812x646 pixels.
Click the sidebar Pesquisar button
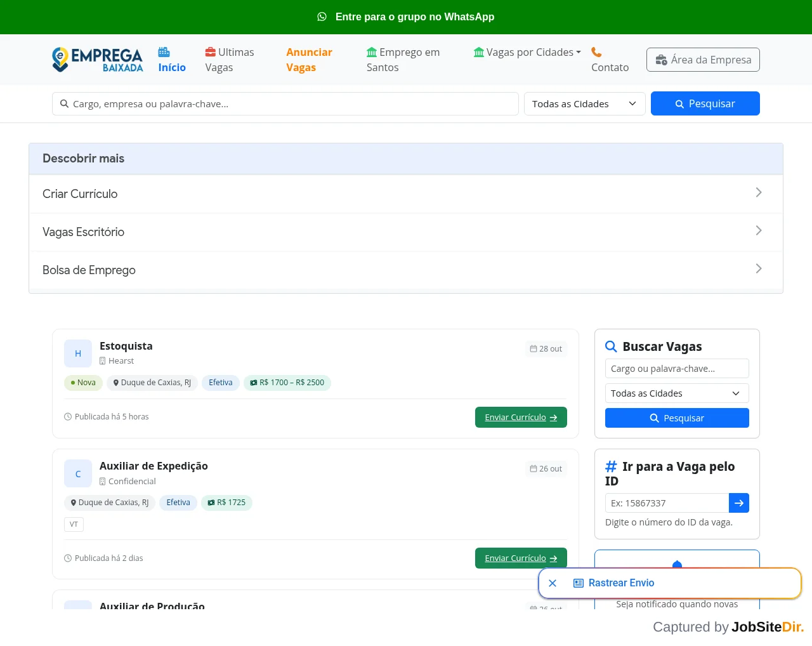(x=677, y=418)
